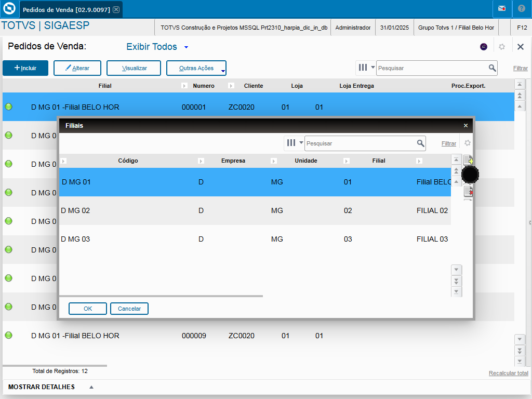Click the F12 button in the header bar
Screen dimensions: 532x399
pos(522,28)
